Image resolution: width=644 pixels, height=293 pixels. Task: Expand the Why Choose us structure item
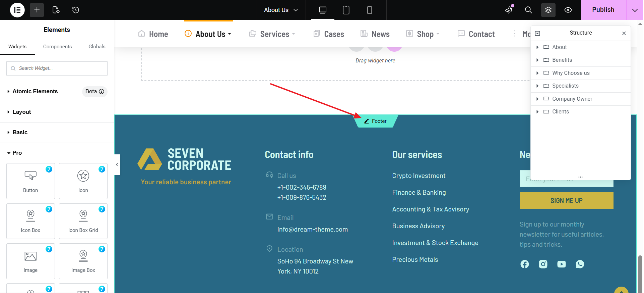point(537,73)
